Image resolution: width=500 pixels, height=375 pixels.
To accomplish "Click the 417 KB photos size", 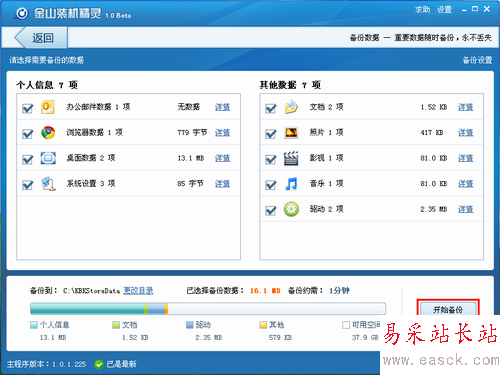I will coord(432,133).
